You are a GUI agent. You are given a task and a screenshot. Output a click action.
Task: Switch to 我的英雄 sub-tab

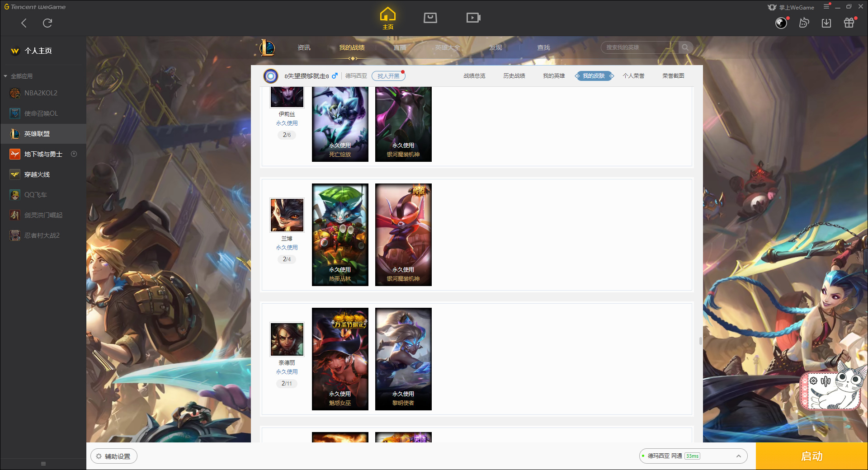[x=554, y=76]
